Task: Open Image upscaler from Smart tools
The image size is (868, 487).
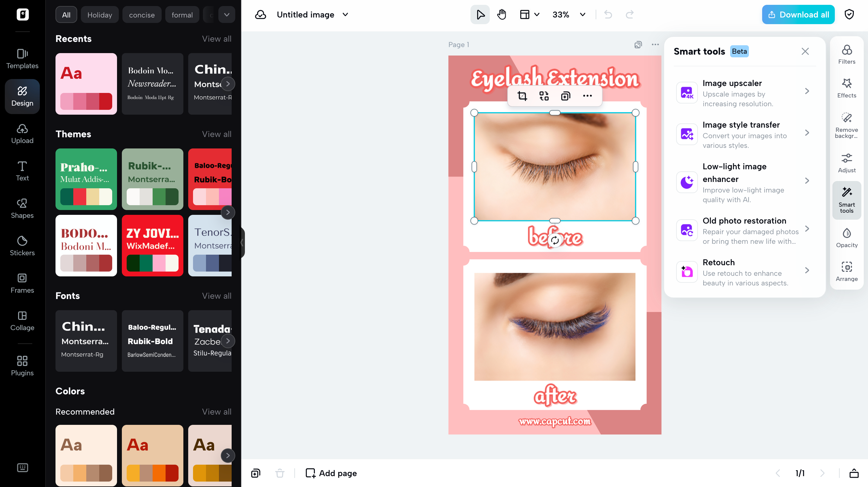Action: point(744,93)
